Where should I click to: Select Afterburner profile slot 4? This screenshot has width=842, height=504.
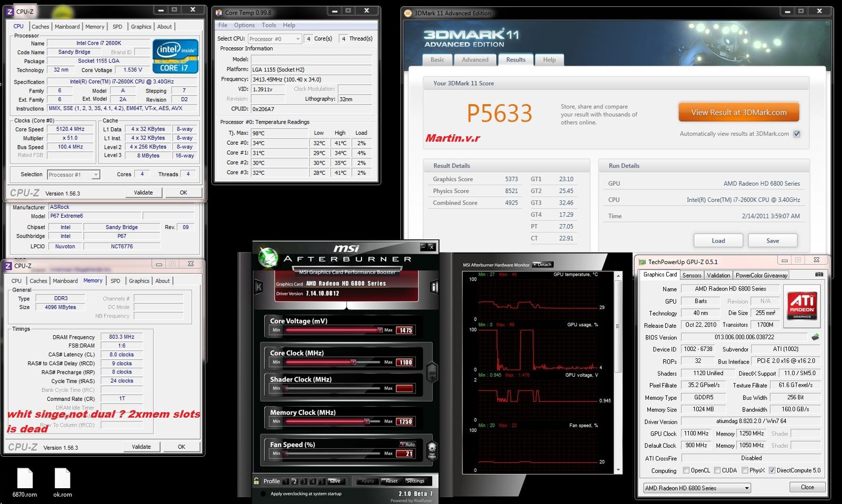[313, 481]
